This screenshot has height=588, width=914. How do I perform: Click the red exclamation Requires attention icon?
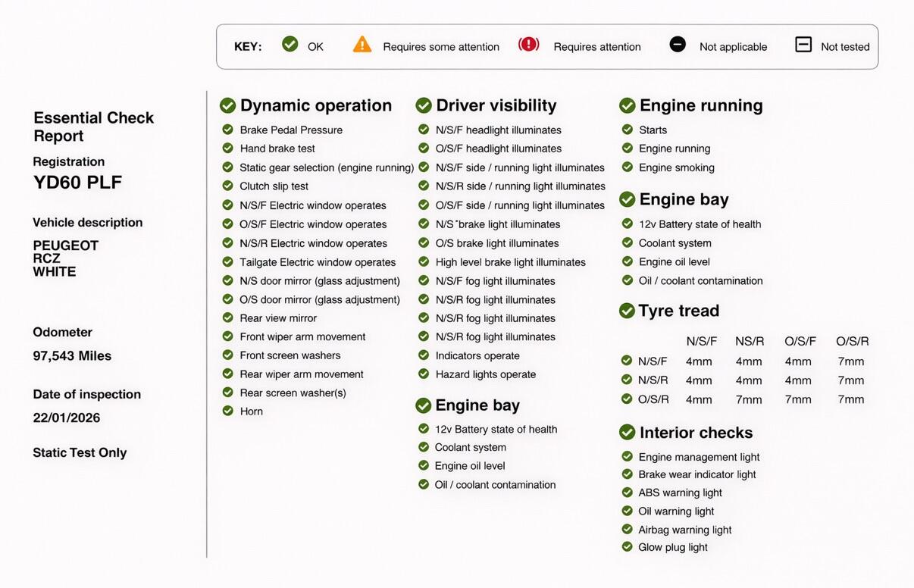click(528, 45)
